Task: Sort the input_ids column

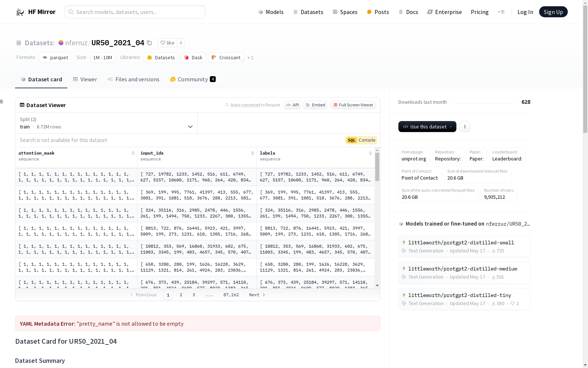Action: click(x=252, y=153)
